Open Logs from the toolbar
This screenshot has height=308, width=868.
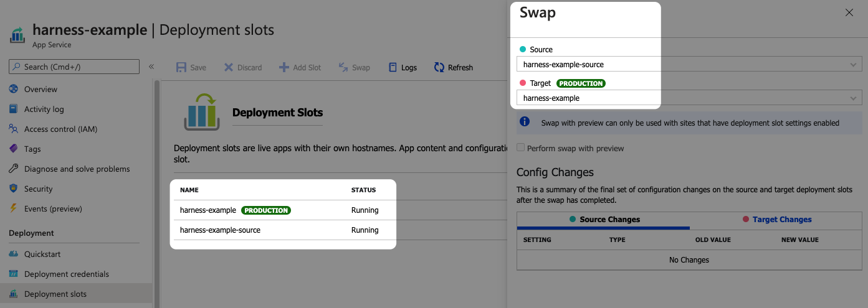click(x=403, y=67)
